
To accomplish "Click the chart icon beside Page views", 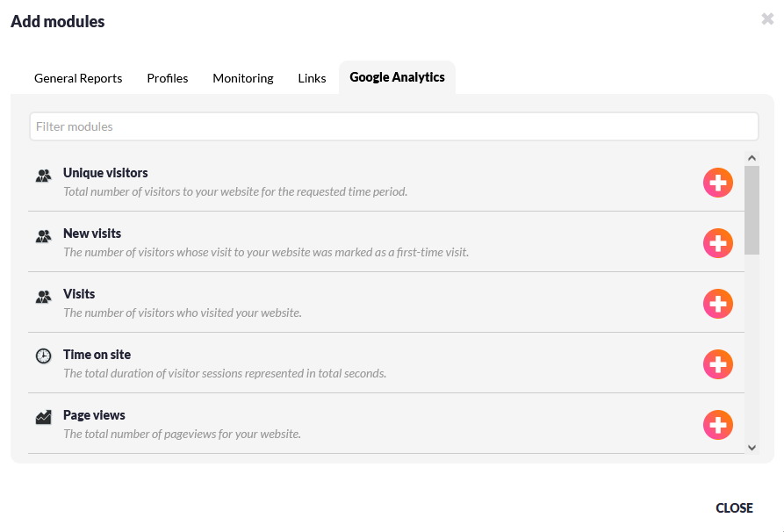I will (42, 418).
